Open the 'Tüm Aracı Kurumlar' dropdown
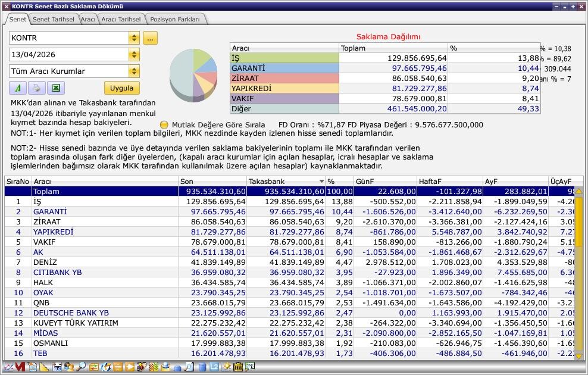The width and height of the screenshot is (588, 375). point(134,71)
